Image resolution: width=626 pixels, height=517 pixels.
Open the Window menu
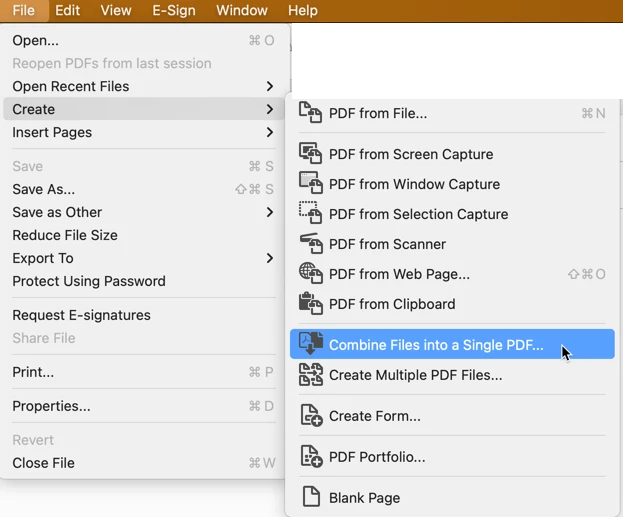[242, 10]
